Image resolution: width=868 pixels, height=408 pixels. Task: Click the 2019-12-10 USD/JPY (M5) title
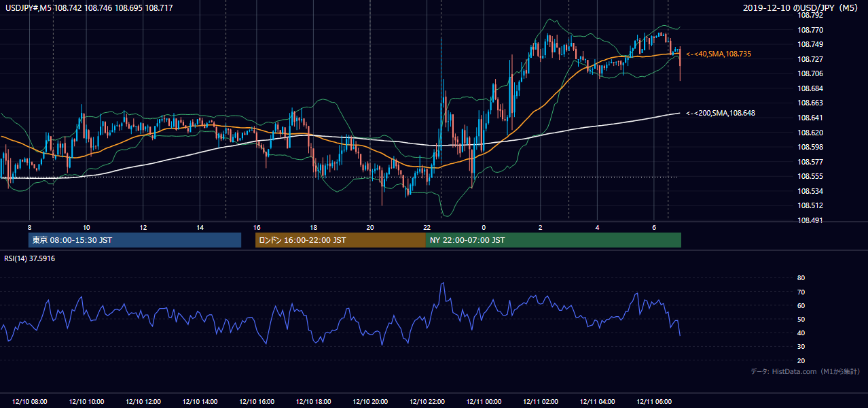coord(802,8)
